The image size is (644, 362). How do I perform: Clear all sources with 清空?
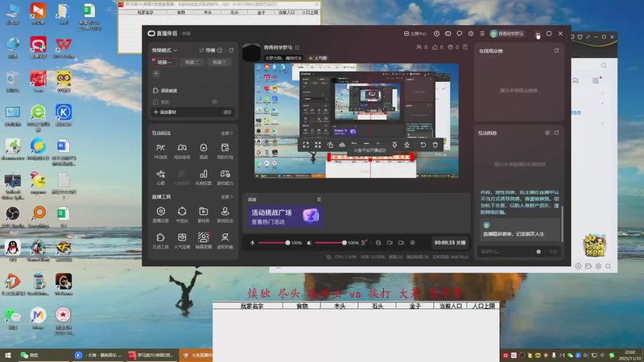point(227,112)
